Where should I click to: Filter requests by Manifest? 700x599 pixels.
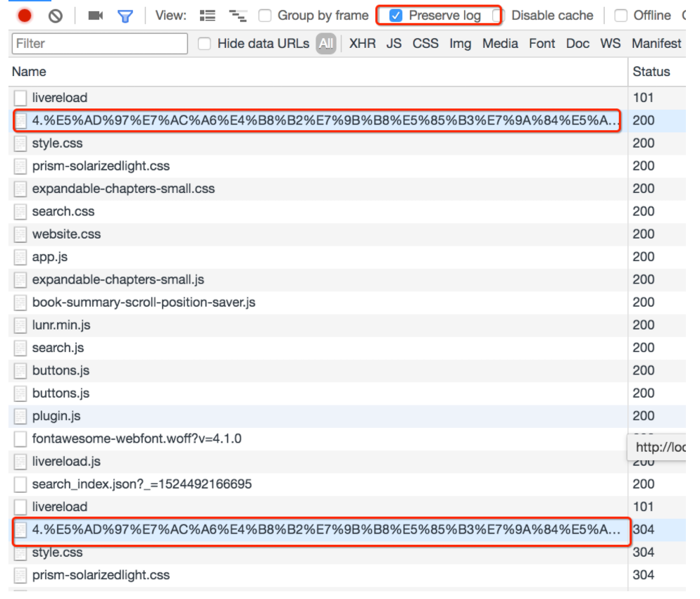pos(656,44)
